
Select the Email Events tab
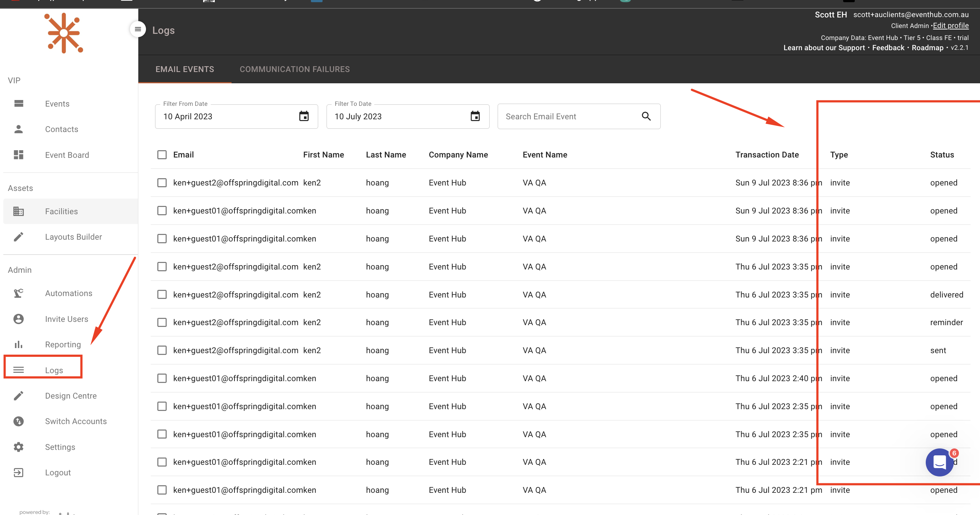[185, 69]
